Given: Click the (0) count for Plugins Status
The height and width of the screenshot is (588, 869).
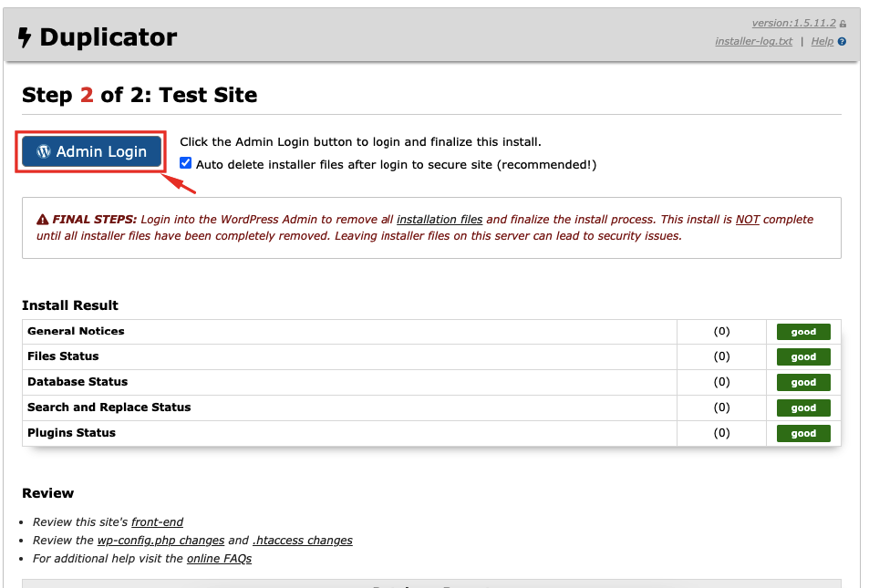Looking at the screenshot, I should pyautogui.click(x=721, y=433).
